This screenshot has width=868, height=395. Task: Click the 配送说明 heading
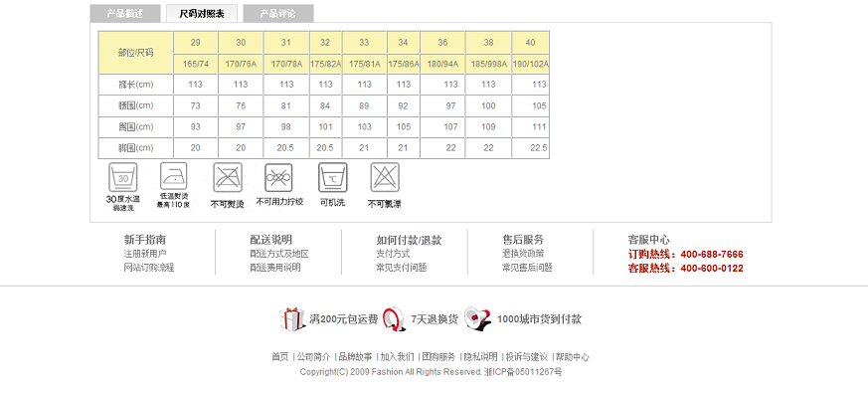[x=270, y=240]
